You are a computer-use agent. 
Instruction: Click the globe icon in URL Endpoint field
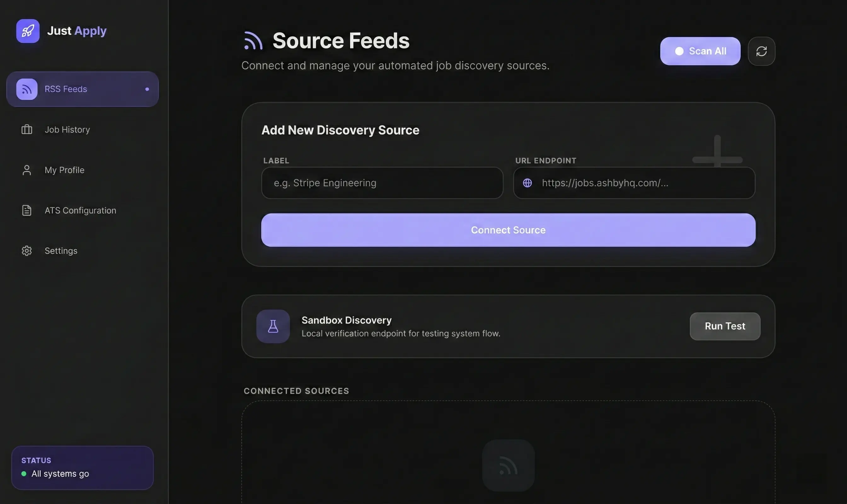527,183
